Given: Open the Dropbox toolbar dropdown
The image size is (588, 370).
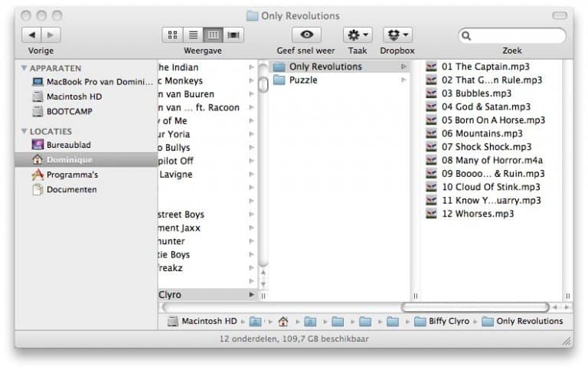Looking at the screenshot, I should click(397, 35).
